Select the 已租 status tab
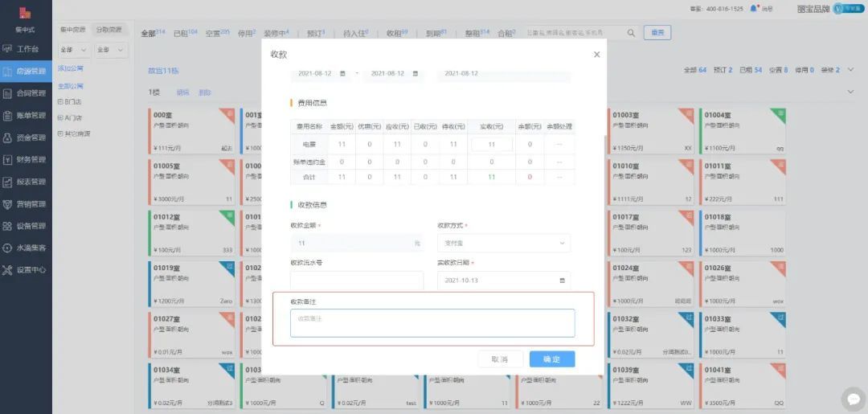The height and width of the screenshot is (414, 868). pos(184,34)
